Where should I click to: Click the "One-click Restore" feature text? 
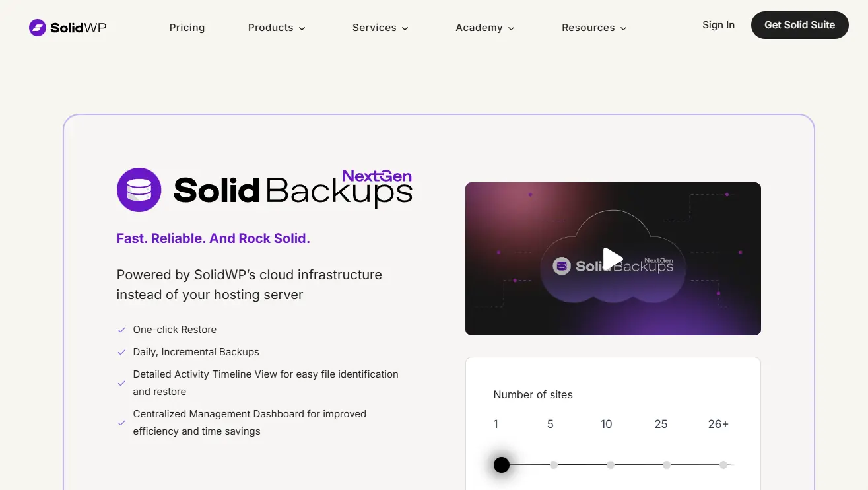175,330
